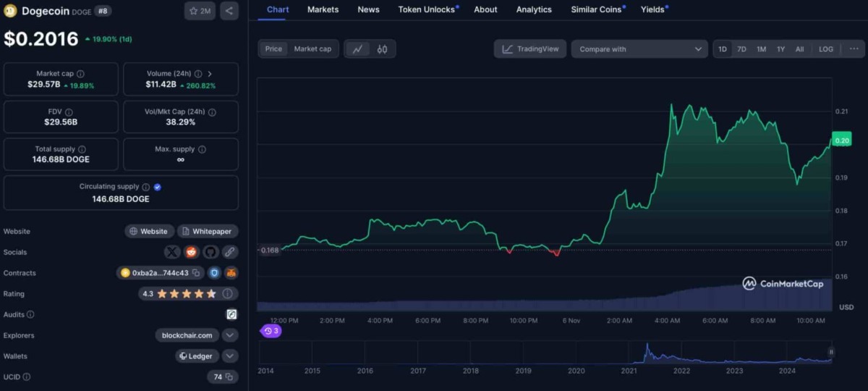Viewport: 868px width, 391px height.
Task: Set chart range to 7D
Action: pyautogui.click(x=741, y=49)
